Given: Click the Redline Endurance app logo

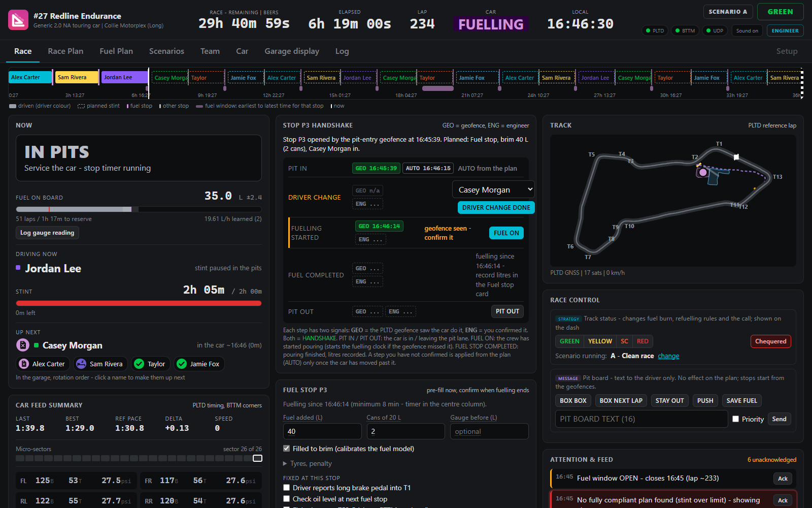Looking at the screenshot, I should (18, 20).
